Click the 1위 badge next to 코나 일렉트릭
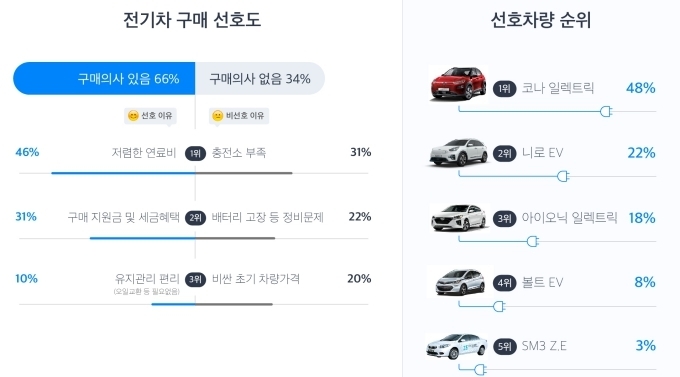This screenshot has height=377, width=680. point(504,89)
